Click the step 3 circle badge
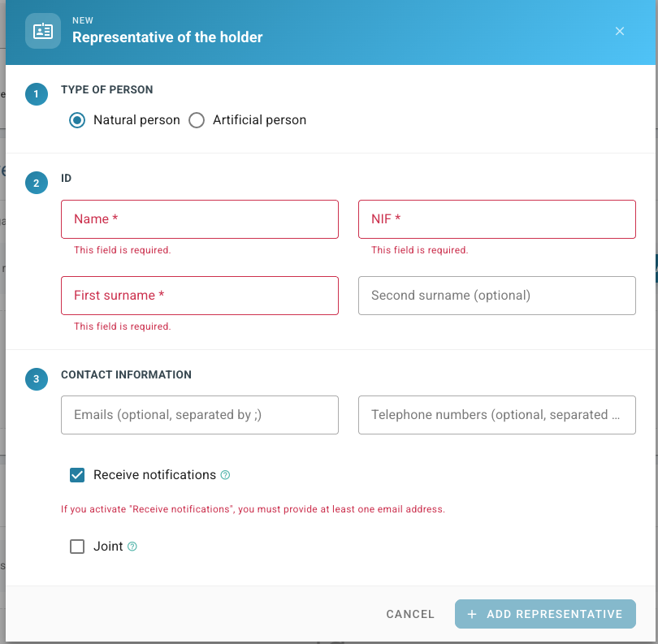 click(x=37, y=379)
